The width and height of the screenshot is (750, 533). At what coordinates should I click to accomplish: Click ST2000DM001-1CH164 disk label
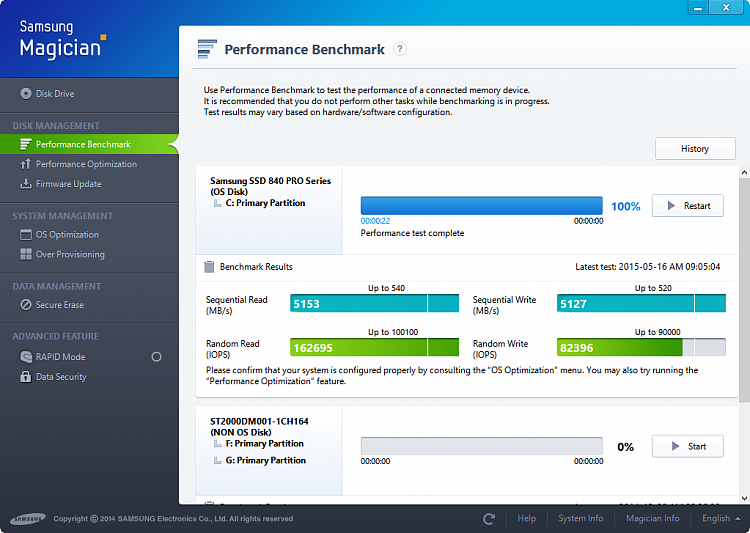pyautogui.click(x=259, y=422)
